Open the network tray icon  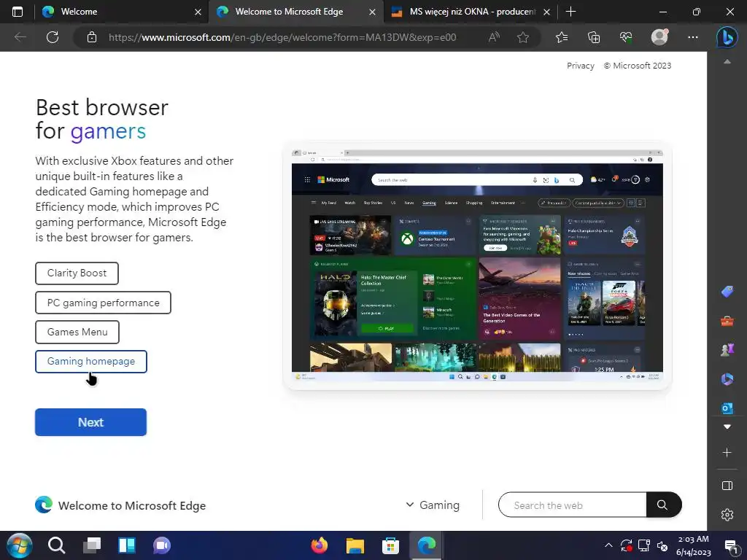click(644, 545)
